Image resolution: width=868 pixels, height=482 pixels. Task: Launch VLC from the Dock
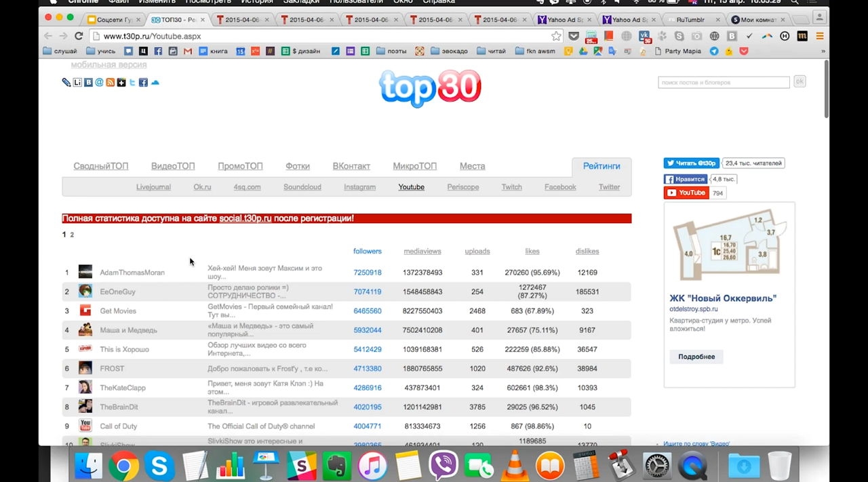tap(515, 466)
